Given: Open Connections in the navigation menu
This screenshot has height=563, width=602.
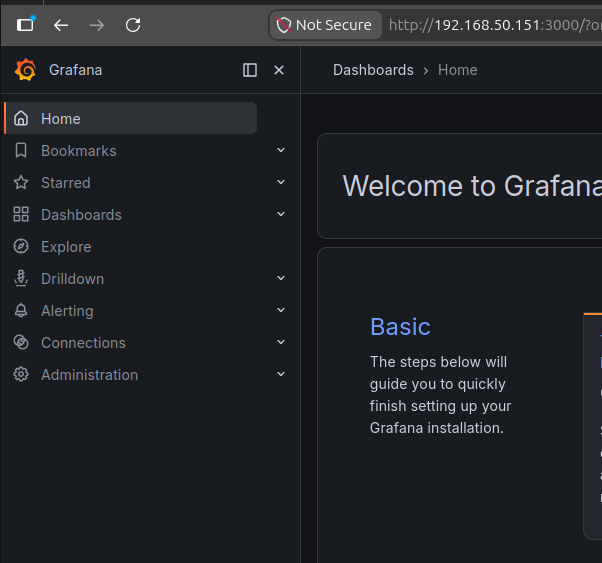Looking at the screenshot, I should click(83, 343).
